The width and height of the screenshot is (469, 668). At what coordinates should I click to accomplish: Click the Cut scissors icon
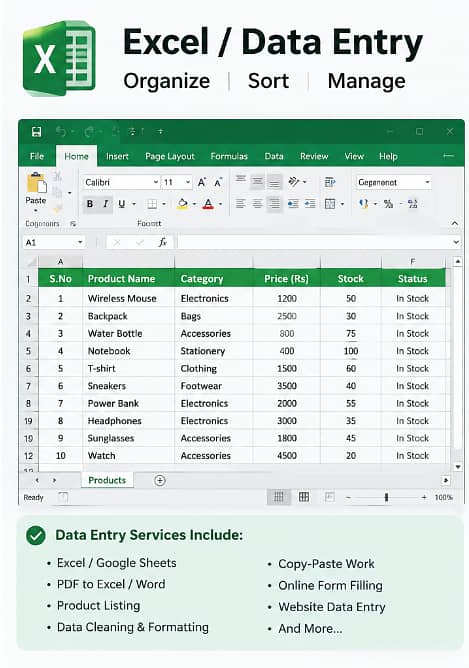(58, 176)
